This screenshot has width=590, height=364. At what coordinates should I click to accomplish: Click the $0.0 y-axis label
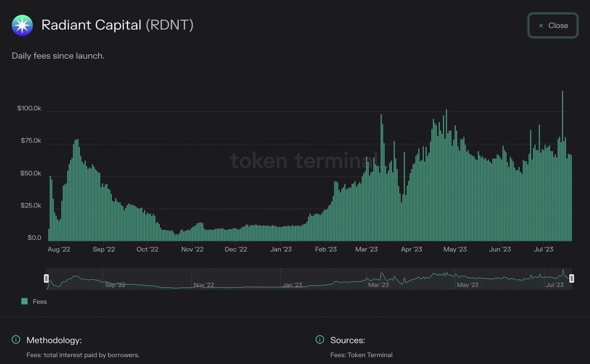(x=34, y=238)
